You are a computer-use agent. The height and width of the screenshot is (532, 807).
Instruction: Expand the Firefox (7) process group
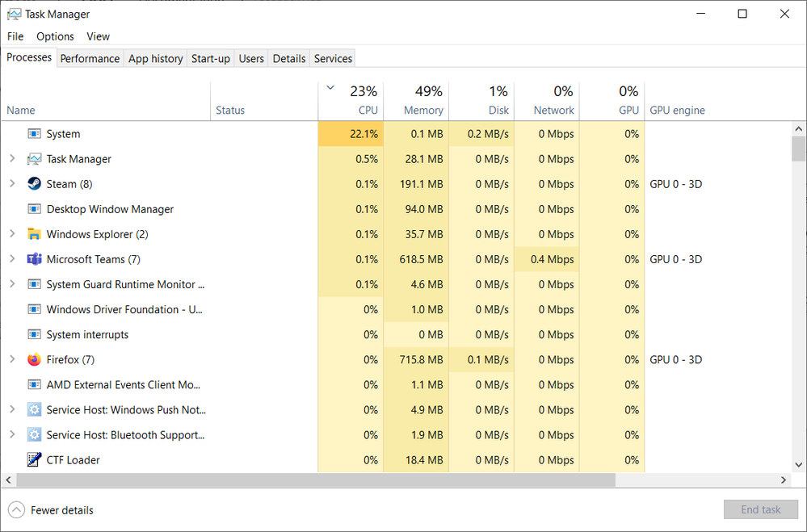[12, 359]
